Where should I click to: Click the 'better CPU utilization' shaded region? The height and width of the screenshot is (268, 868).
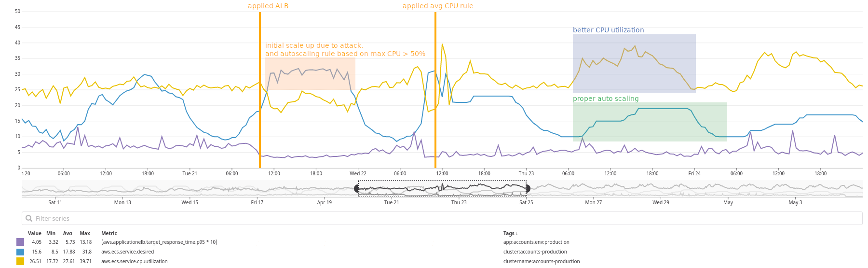pos(634,63)
